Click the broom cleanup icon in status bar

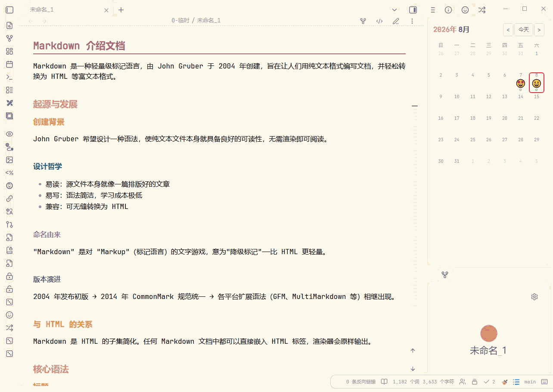click(505, 382)
